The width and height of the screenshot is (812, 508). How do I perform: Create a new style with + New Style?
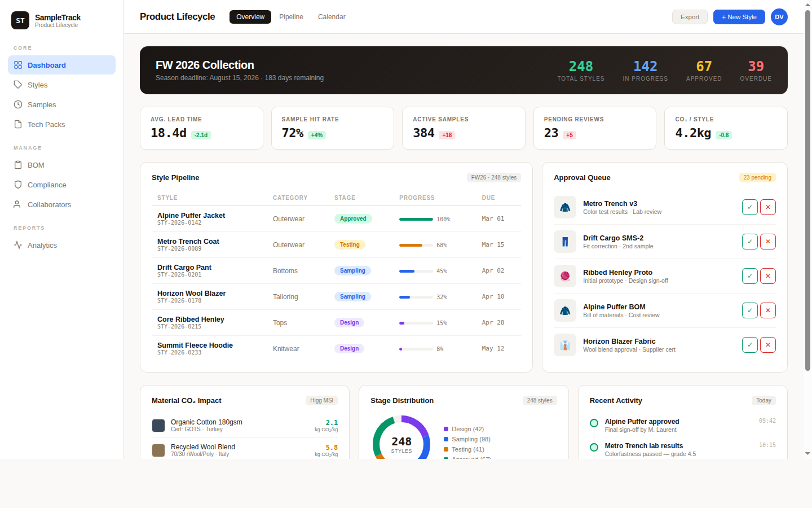[x=739, y=17]
